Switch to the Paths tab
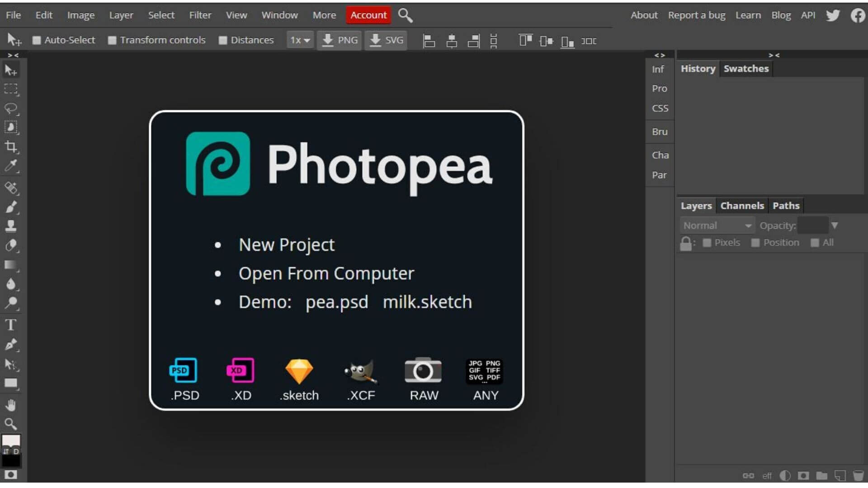Screen dimensions: 868x488 tap(786, 206)
